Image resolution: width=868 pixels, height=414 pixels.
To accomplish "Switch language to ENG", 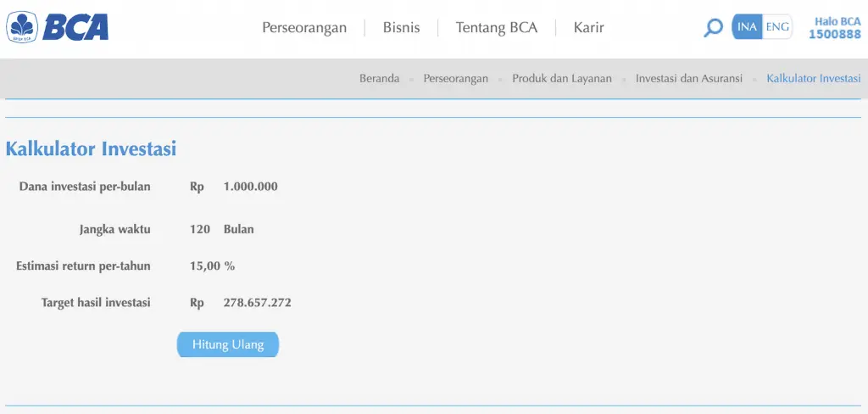I will (777, 26).
